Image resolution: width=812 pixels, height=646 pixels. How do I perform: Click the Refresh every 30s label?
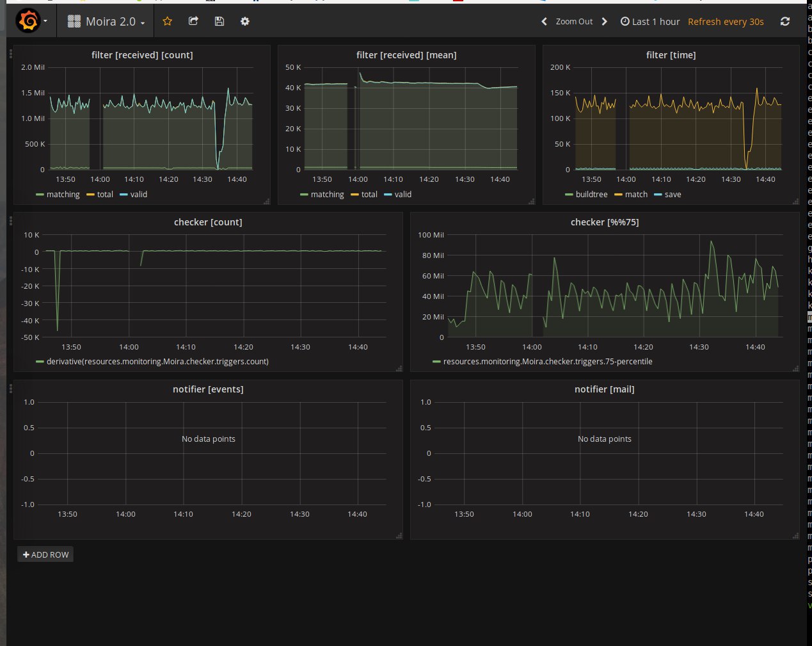(726, 21)
